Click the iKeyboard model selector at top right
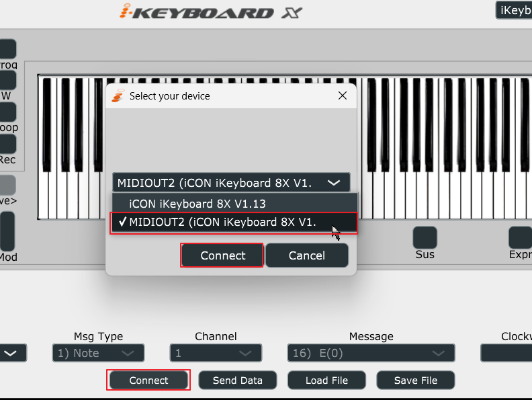The width and height of the screenshot is (532, 400). pyautogui.click(x=514, y=10)
